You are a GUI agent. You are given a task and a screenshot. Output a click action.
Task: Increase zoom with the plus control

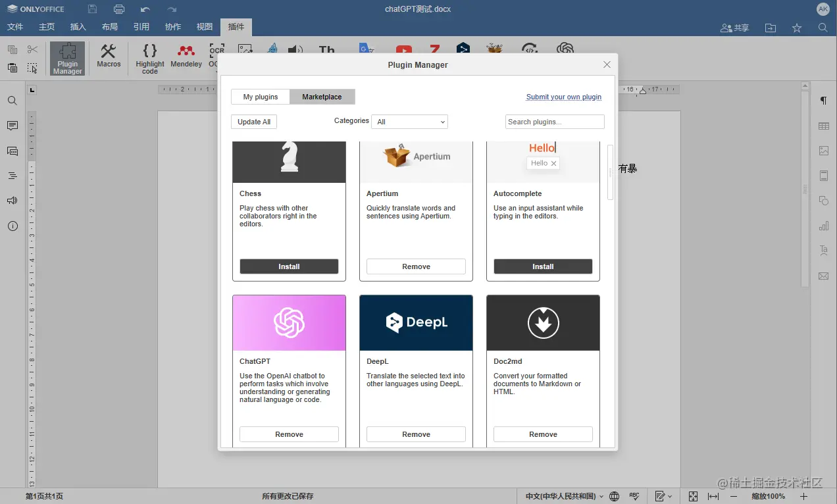pyautogui.click(x=803, y=496)
